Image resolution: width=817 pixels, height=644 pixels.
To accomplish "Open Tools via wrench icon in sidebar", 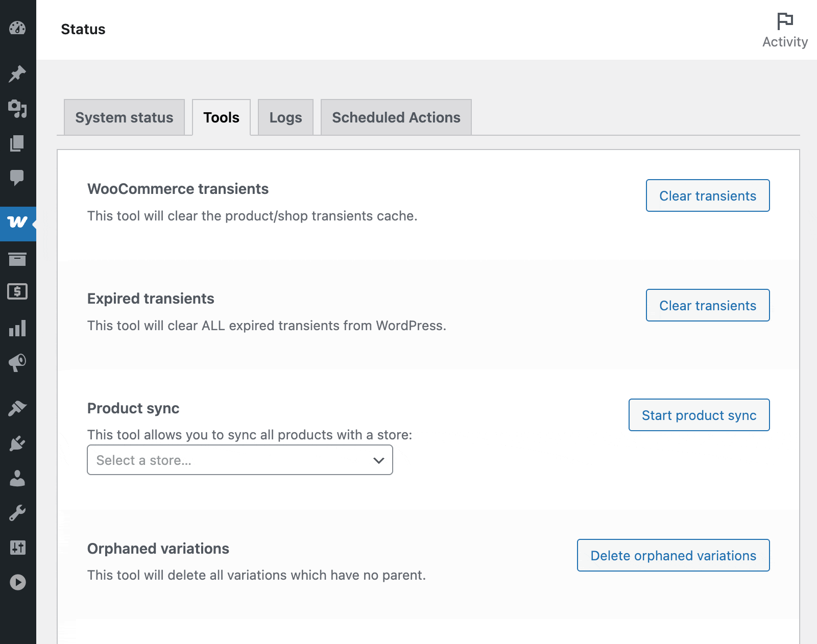I will pos(18,513).
